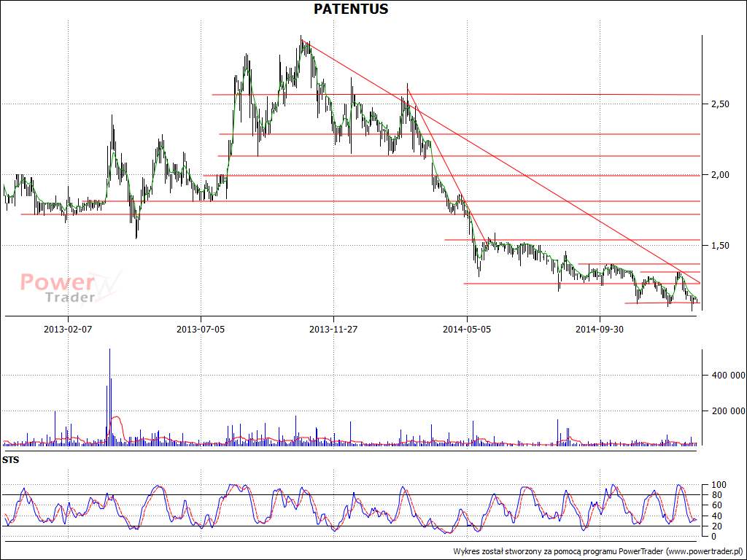This screenshot has height=560, width=747.
Task: Click the 400 000 volume axis label
Action: pyautogui.click(x=728, y=376)
